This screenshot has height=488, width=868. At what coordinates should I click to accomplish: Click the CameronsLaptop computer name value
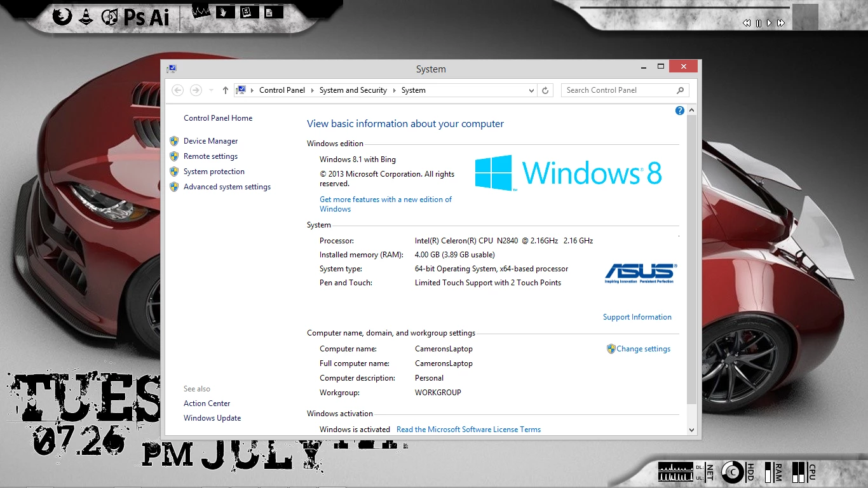[444, 349]
